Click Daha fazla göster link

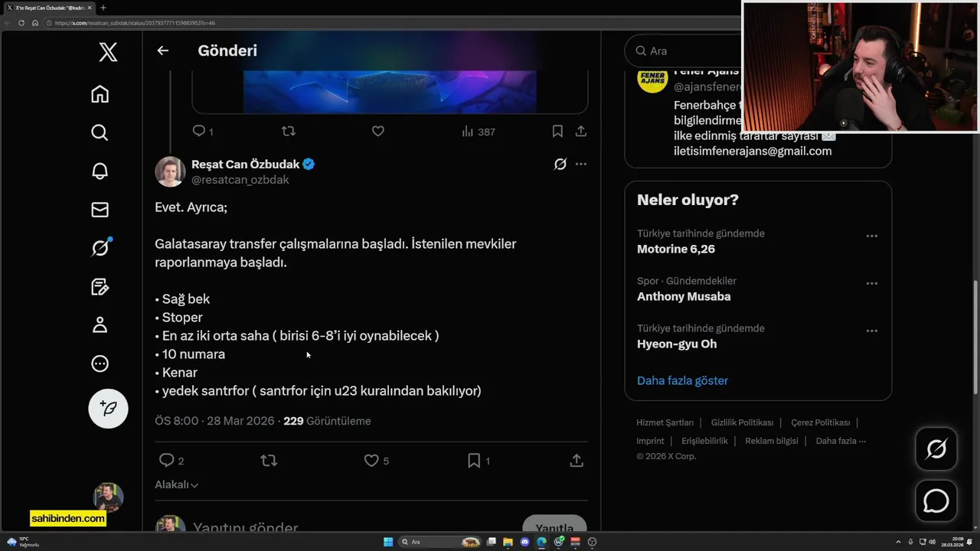(x=682, y=380)
